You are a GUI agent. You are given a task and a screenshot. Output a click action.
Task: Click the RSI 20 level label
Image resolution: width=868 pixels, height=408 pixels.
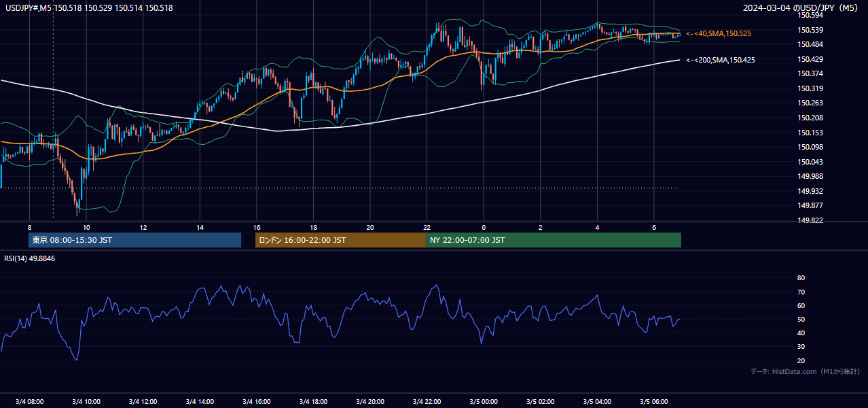[801, 360]
